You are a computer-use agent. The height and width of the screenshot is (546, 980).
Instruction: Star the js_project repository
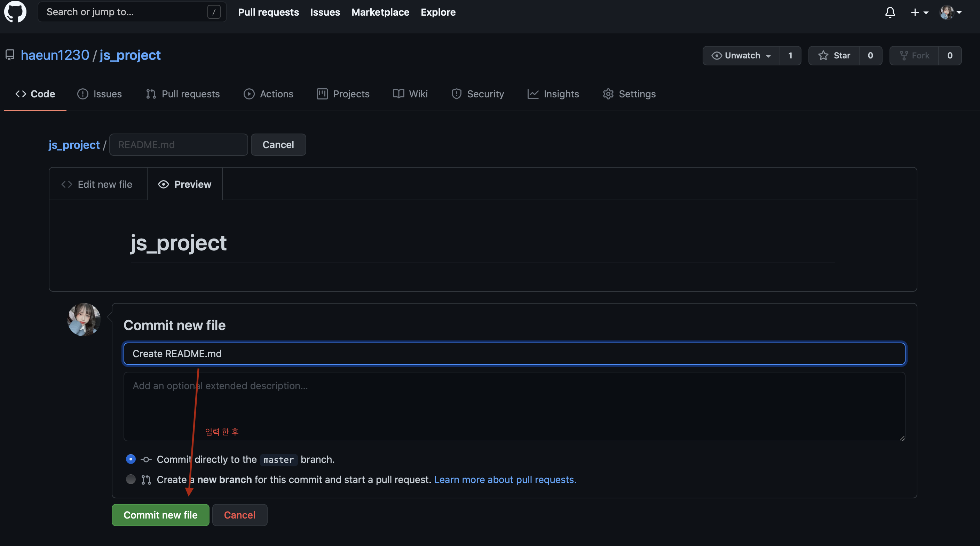[x=834, y=56]
